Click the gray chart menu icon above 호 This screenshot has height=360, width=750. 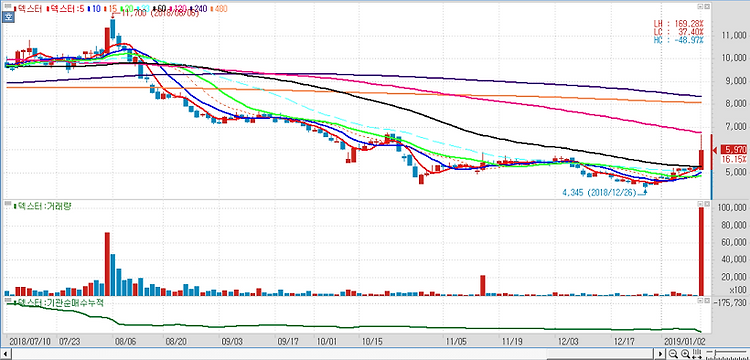[8, 6]
